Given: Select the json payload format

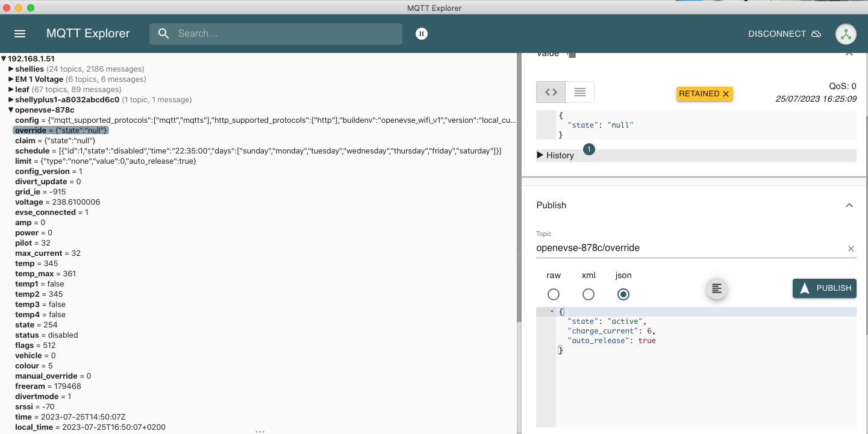Looking at the screenshot, I should pyautogui.click(x=623, y=294).
